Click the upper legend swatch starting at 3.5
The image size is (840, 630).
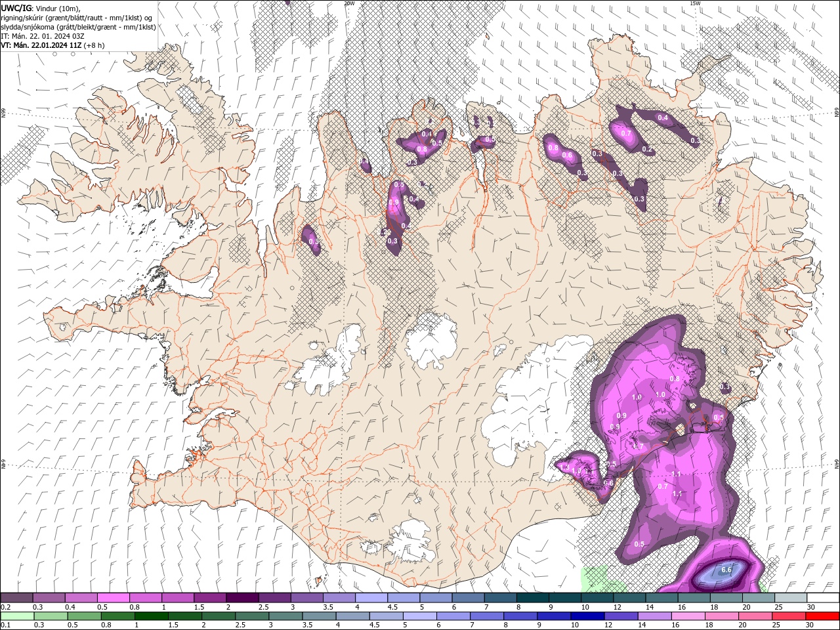[339, 598]
